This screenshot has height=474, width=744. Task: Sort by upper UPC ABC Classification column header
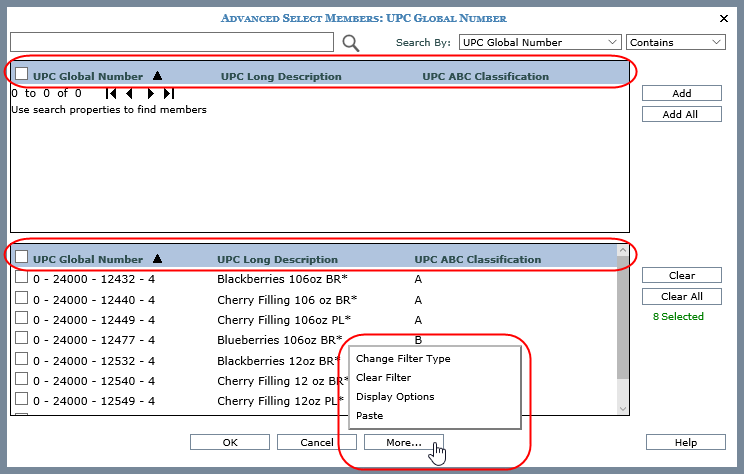click(485, 76)
